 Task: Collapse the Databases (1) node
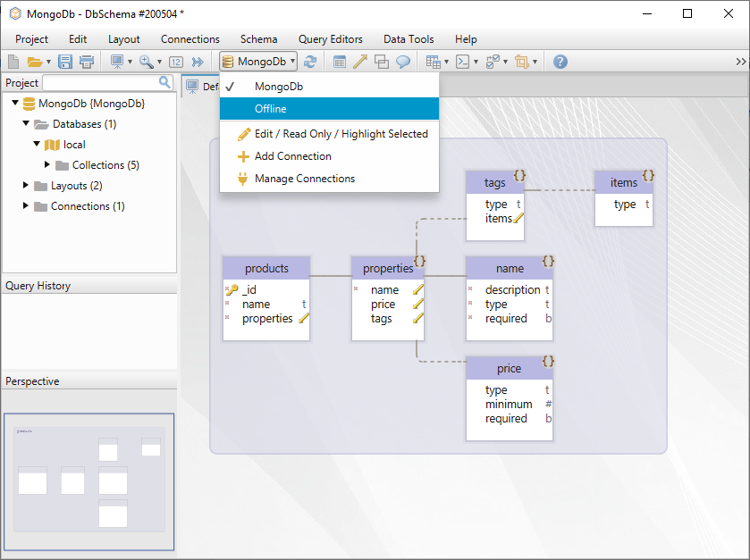coord(27,124)
